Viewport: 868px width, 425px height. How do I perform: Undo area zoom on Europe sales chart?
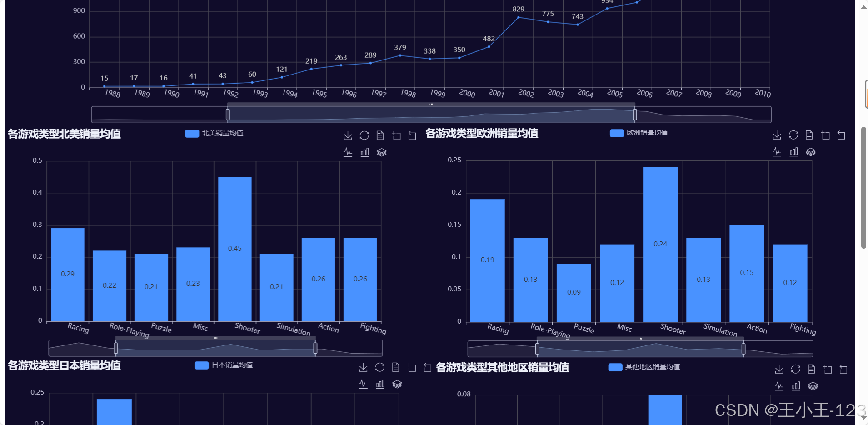(x=841, y=135)
